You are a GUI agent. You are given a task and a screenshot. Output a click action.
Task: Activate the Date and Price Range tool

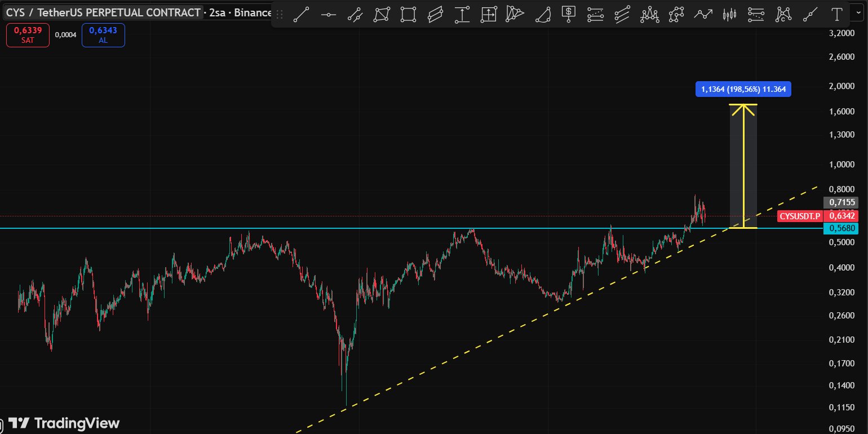(489, 14)
